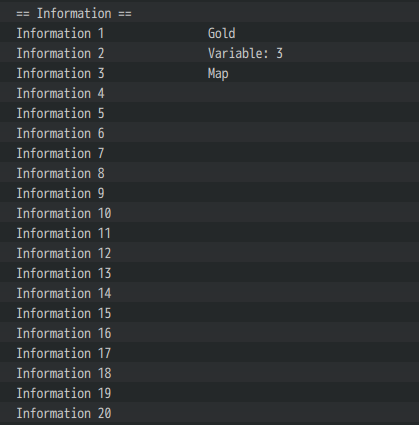This screenshot has width=419, height=425.
Task: Select the 'Information 9' row
Action: (x=209, y=192)
